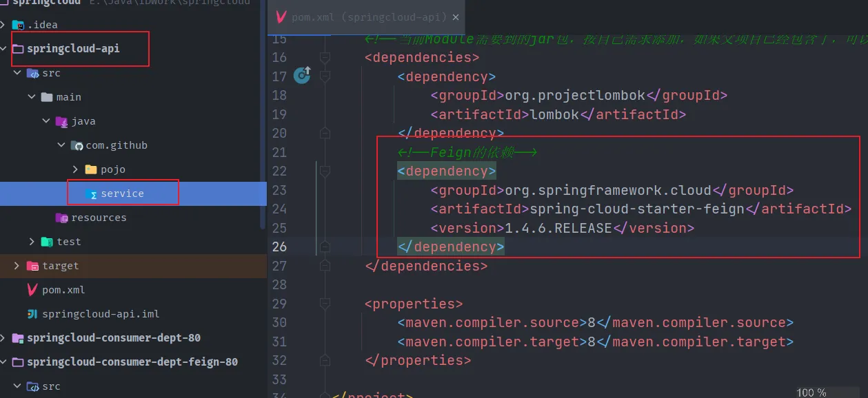Close the pom.xml editor tab
The height and width of the screenshot is (398, 868).
(456, 17)
